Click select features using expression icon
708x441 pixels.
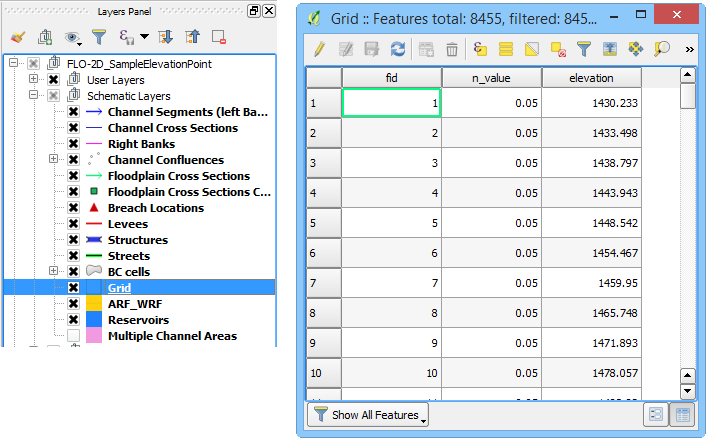[x=480, y=48]
